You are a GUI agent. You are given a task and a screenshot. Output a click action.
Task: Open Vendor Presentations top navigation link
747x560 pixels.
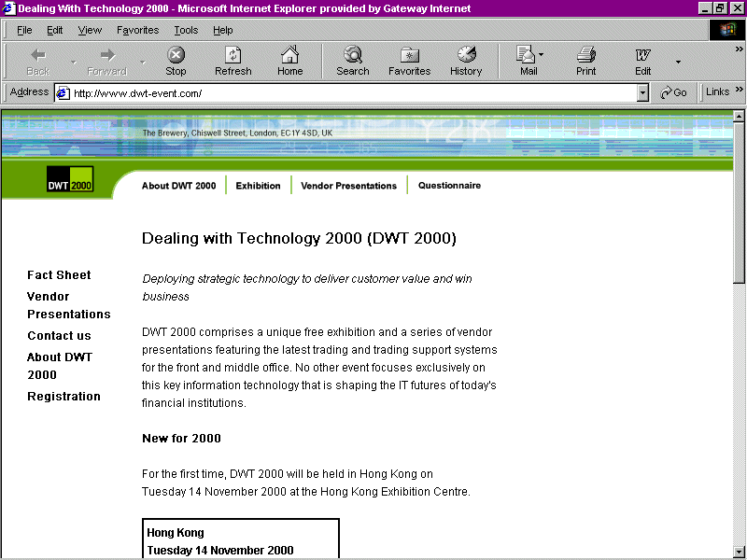click(x=348, y=186)
